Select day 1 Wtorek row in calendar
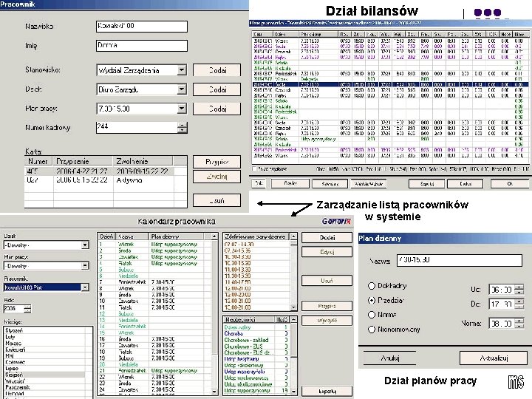 (154, 244)
